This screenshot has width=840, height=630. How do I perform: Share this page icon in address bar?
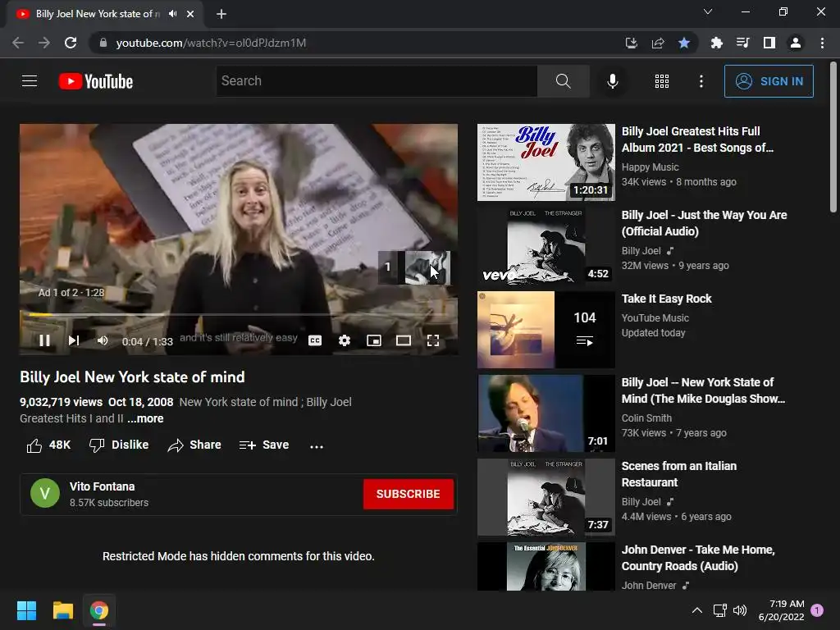coord(658,43)
